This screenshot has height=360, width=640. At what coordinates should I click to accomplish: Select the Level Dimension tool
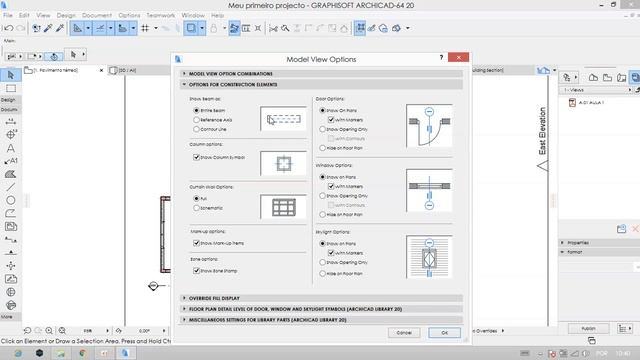[x=11, y=134]
